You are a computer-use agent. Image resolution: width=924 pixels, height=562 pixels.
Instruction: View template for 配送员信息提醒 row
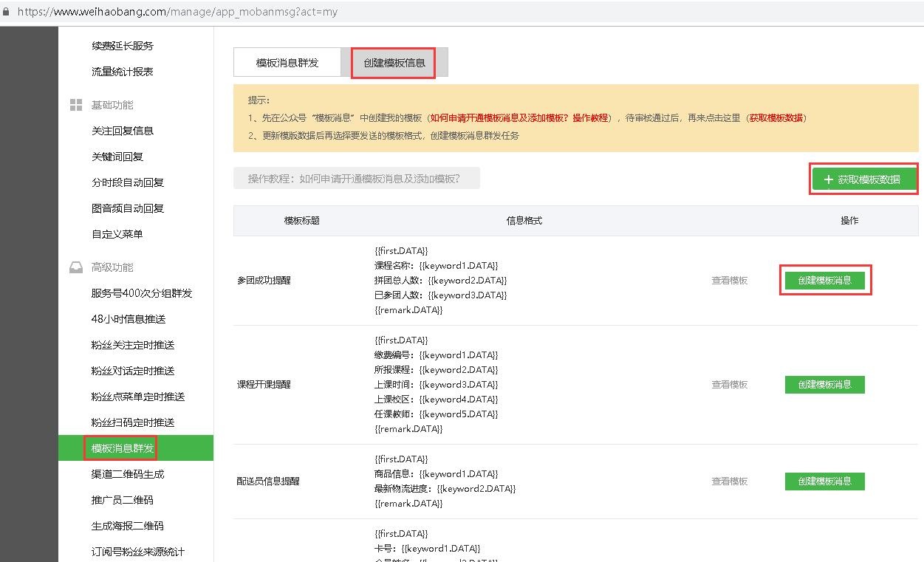pos(730,482)
